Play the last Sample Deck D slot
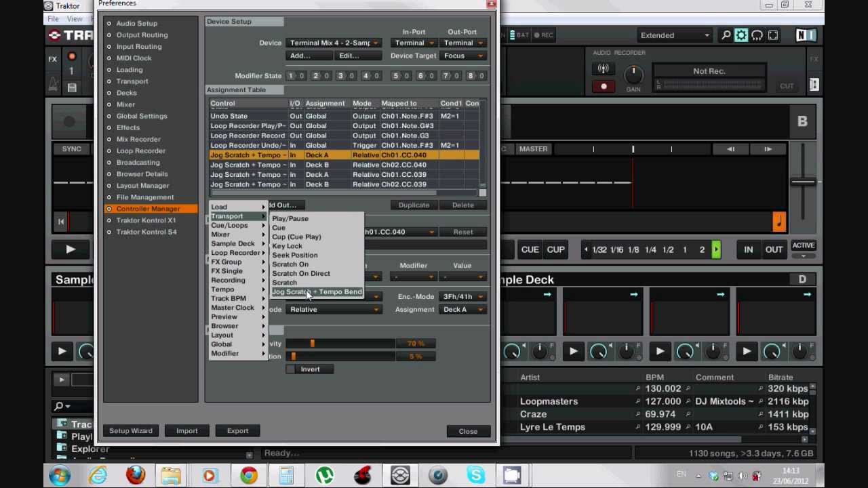Viewport: 868px width, 488px height. click(x=747, y=351)
